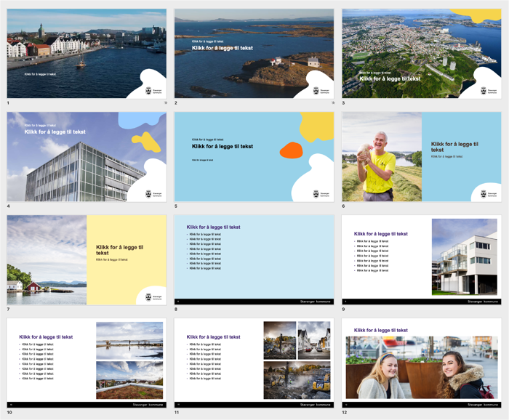Select slide 3 with the aerial city view

click(x=422, y=54)
